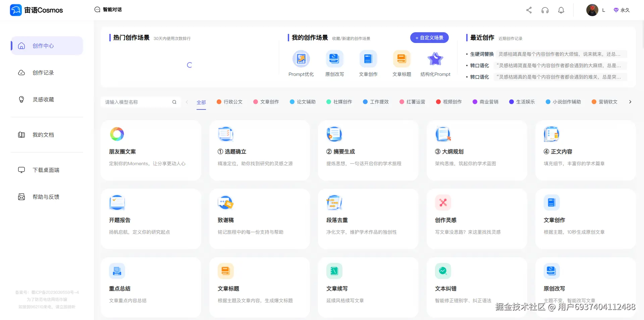Open the 创作灵感 card icon
The height and width of the screenshot is (320, 644).
[x=443, y=202]
